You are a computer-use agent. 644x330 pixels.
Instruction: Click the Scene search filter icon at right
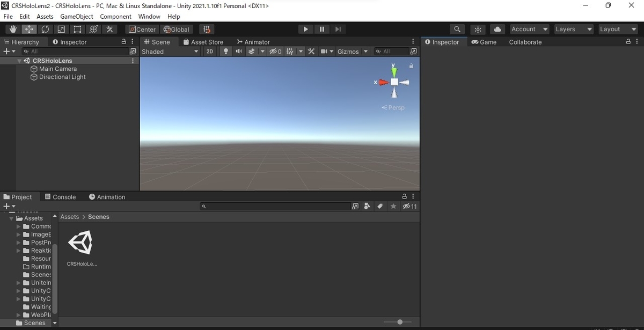(413, 52)
